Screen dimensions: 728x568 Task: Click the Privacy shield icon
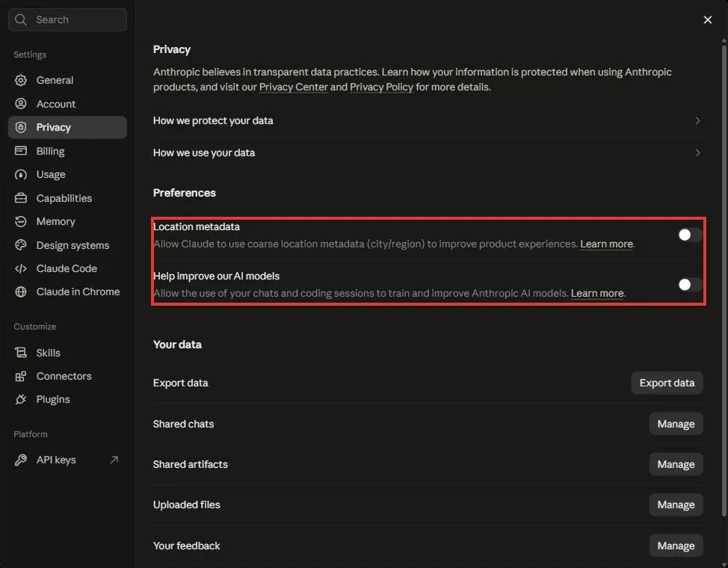tap(21, 127)
